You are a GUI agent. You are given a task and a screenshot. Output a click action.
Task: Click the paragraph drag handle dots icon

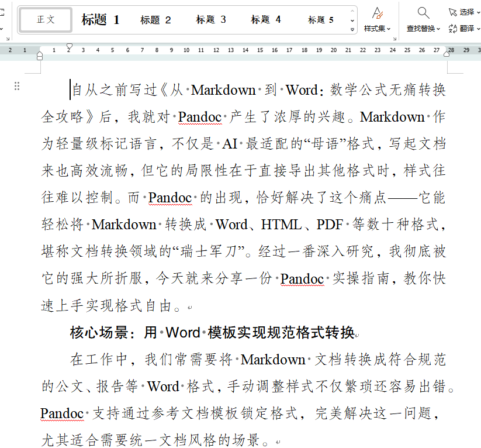click(x=17, y=86)
